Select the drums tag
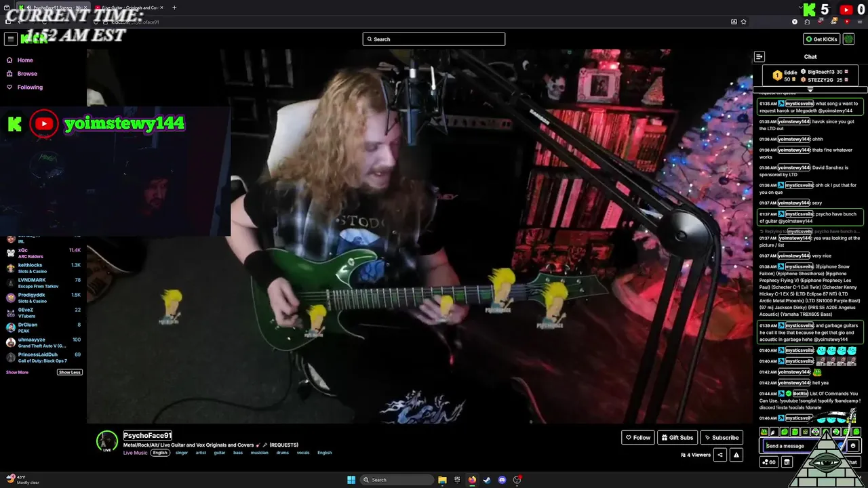The image size is (868, 488). pos(282,453)
